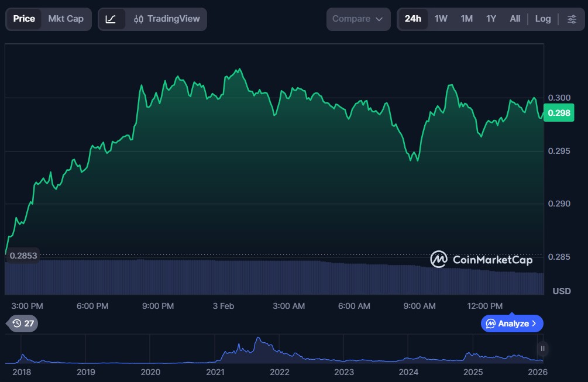
Task: Select the 1W time range tab
Action: [x=441, y=19]
